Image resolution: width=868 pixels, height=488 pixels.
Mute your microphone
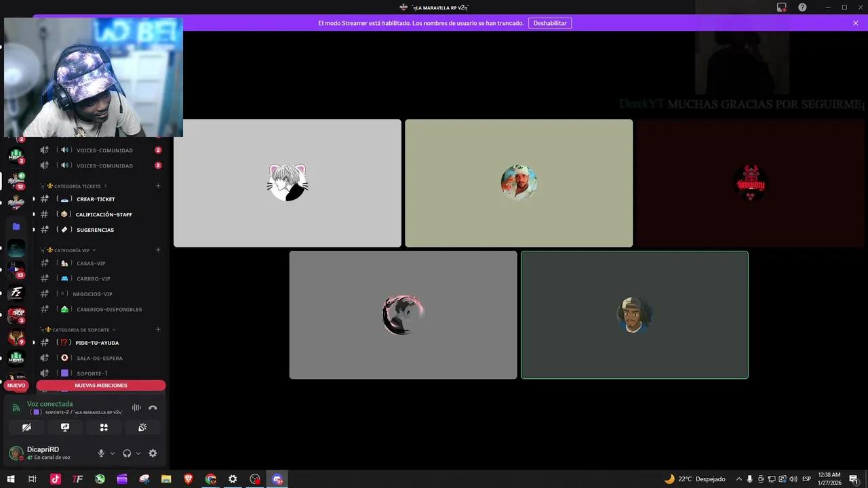(100, 453)
